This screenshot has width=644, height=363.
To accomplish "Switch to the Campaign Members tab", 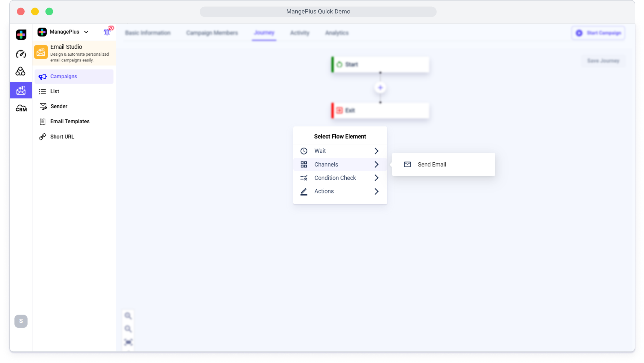I will point(212,33).
